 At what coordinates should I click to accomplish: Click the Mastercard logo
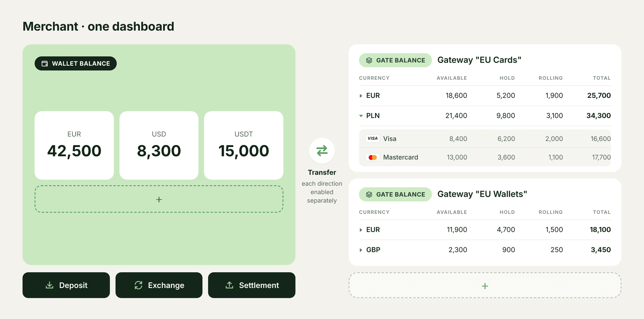(x=373, y=157)
